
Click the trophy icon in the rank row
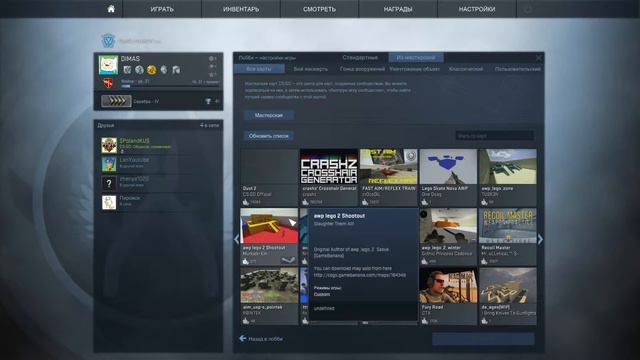pos(208,101)
